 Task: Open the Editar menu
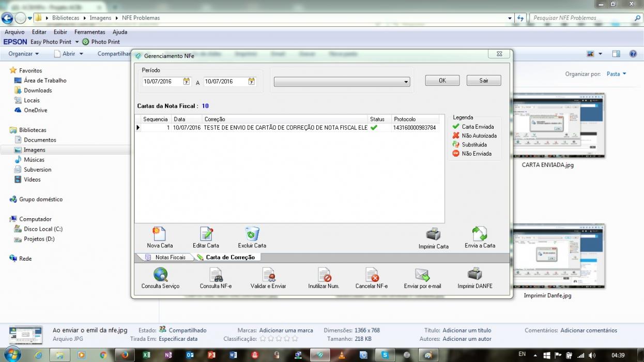pyautogui.click(x=39, y=32)
